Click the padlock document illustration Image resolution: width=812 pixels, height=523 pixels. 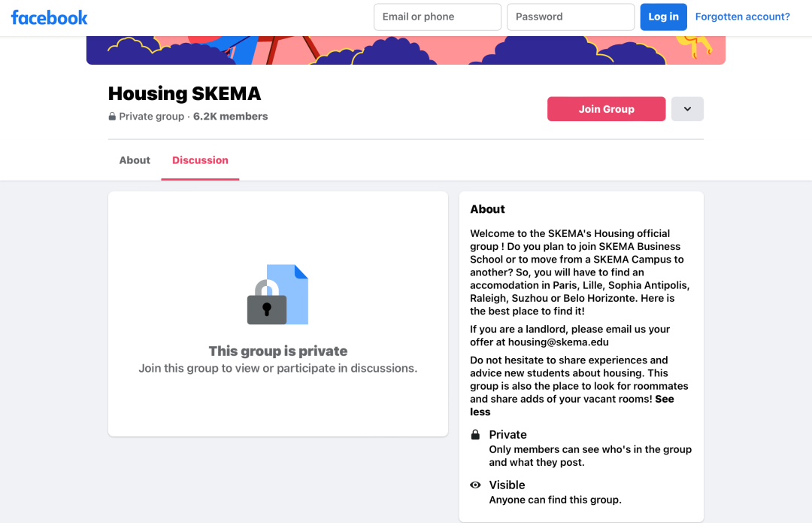(277, 294)
